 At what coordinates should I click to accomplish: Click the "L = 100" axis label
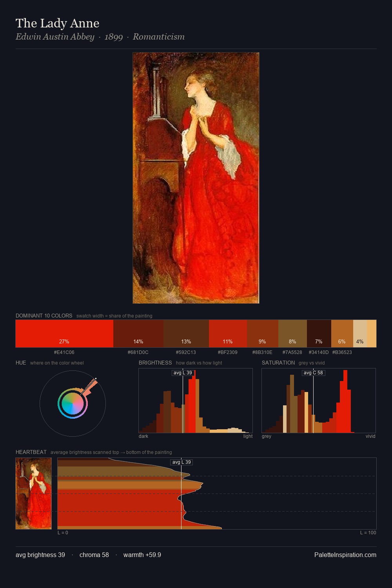tap(368, 533)
